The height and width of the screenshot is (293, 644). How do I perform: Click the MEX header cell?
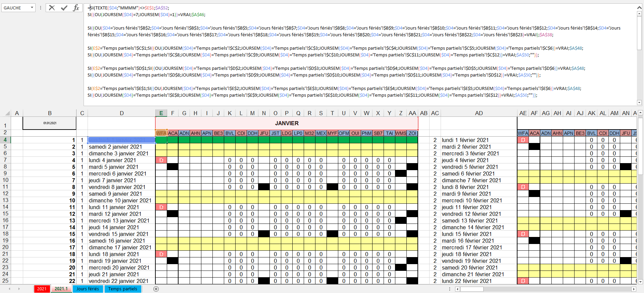[321, 133]
